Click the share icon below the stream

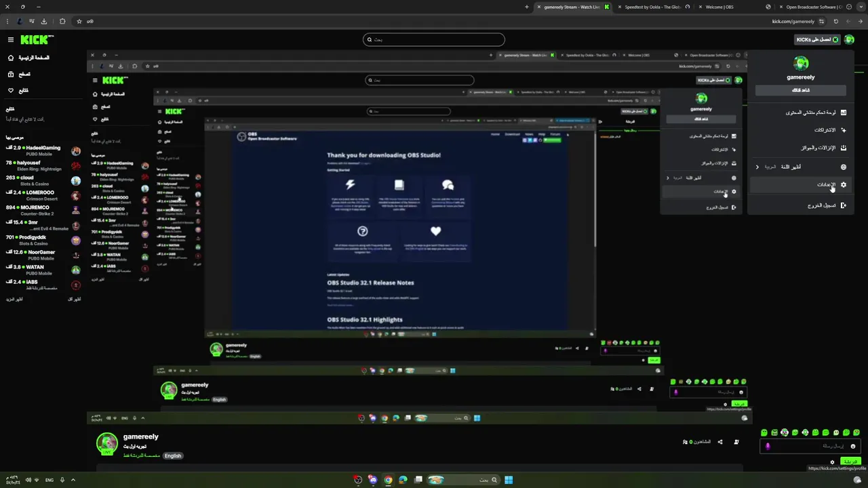pyautogui.click(x=720, y=442)
